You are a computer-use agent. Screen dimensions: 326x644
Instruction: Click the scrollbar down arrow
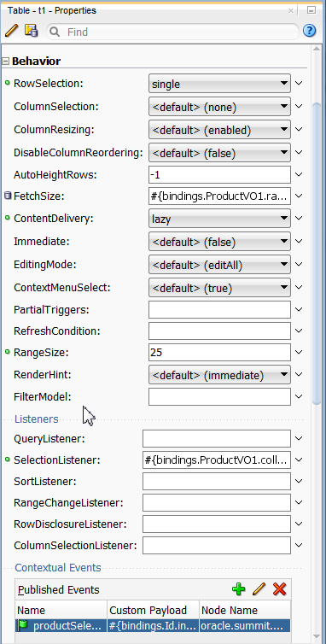tap(317, 637)
